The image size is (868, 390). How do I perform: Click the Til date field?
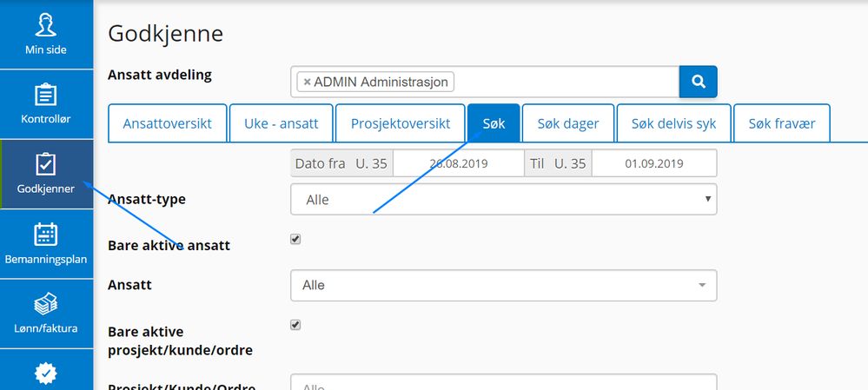point(653,163)
